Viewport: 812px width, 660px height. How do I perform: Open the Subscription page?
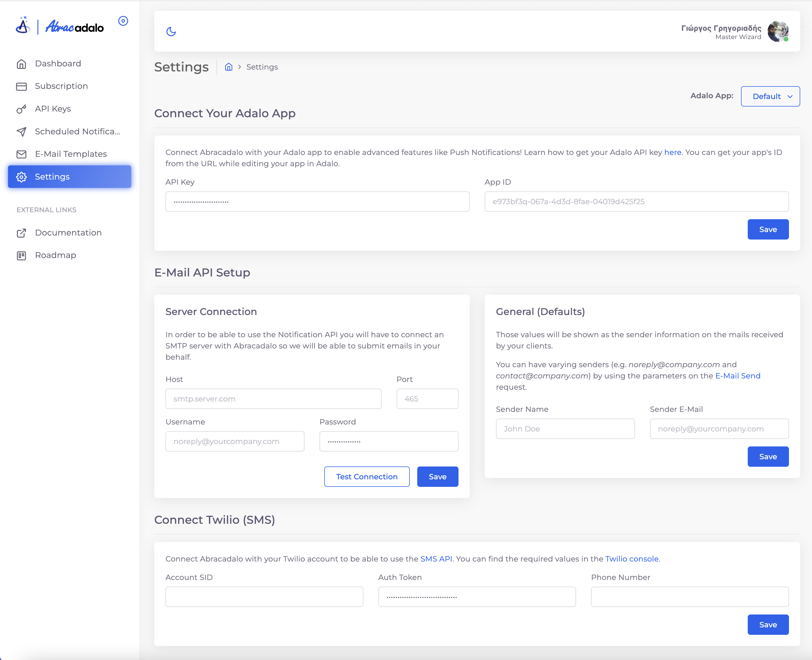click(61, 86)
